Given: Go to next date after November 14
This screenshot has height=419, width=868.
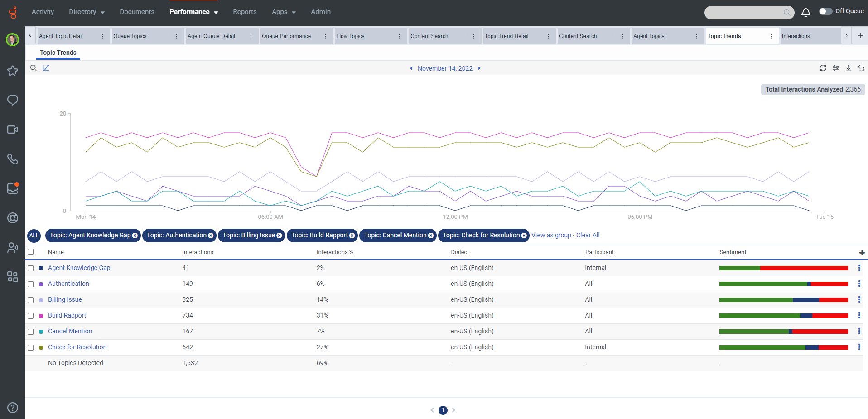Looking at the screenshot, I should [x=479, y=68].
